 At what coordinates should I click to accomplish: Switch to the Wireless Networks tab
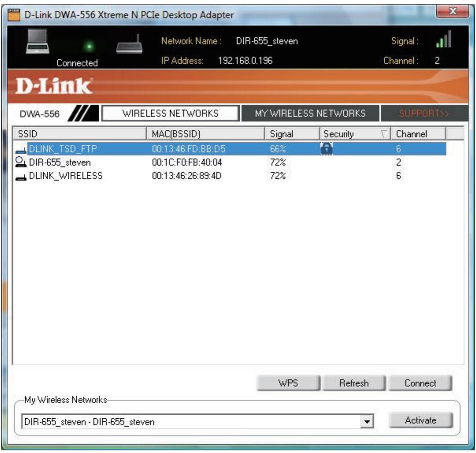(170, 113)
